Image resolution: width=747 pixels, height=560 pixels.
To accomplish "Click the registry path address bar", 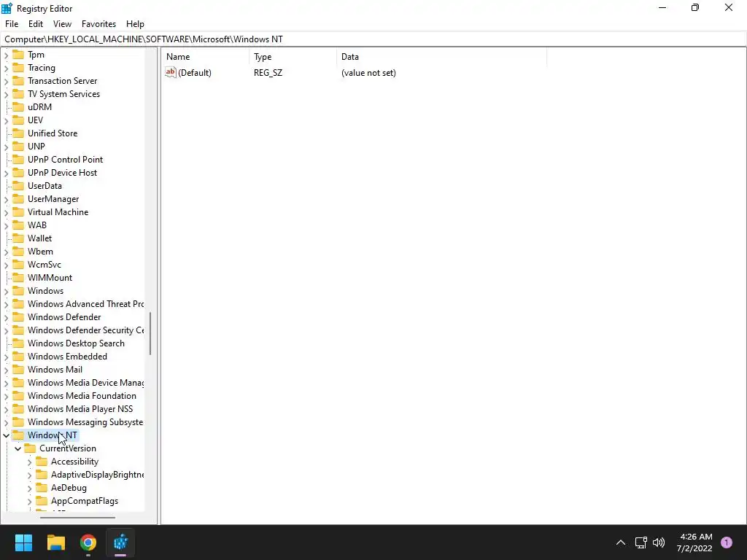I will pos(373,39).
